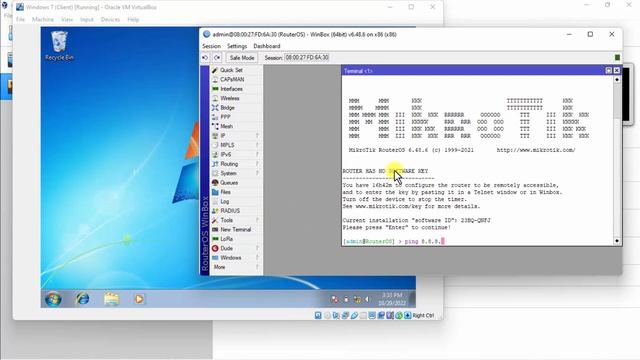The width and height of the screenshot is (640, 360).
Task: Expand the IP submenu
Action: pos(236,136)
